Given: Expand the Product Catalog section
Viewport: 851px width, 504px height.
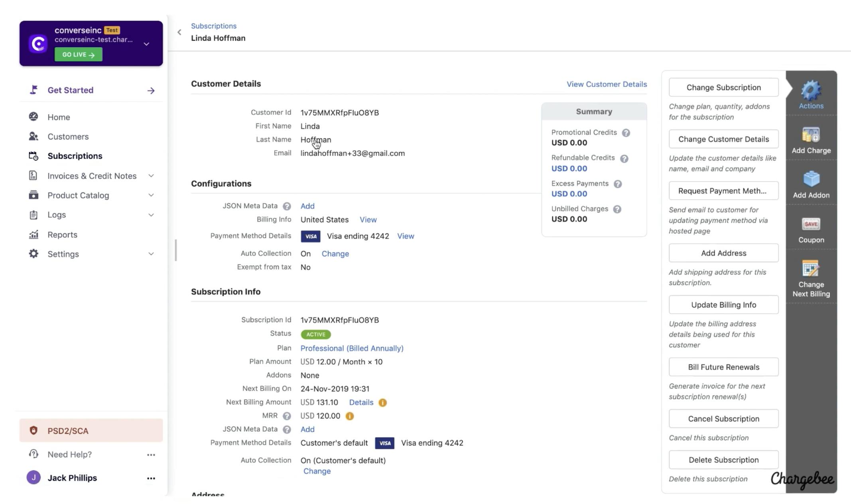Looking at the screenshot, I should (x=151, y=195).
